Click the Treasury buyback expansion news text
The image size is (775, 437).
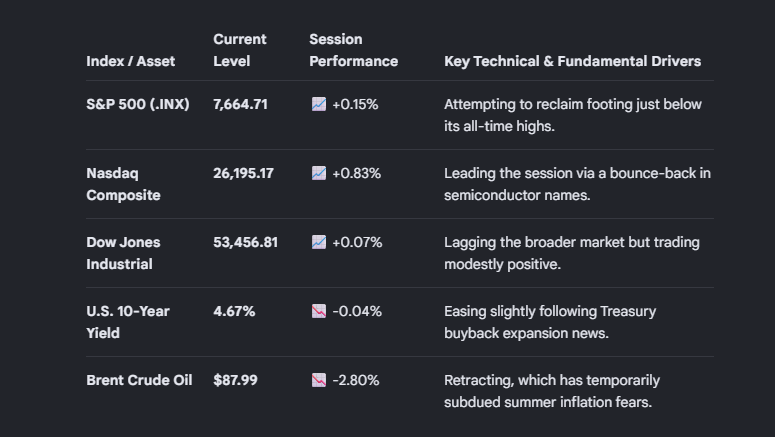pos(550,322)
